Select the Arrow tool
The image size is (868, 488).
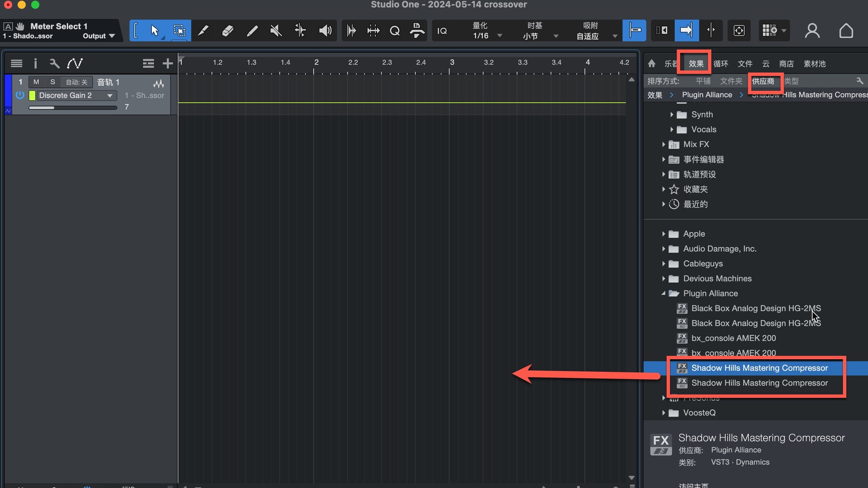coord(155,31)
